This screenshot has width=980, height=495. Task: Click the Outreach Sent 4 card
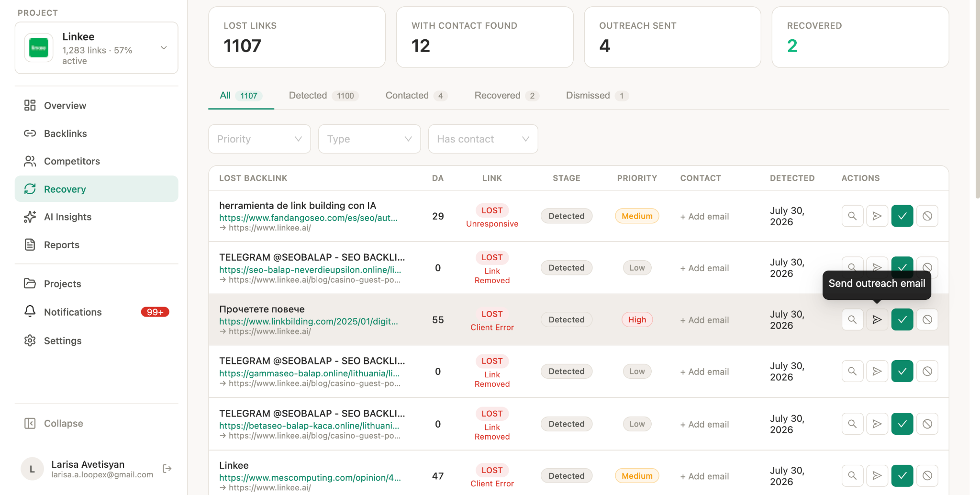(672, 37)
